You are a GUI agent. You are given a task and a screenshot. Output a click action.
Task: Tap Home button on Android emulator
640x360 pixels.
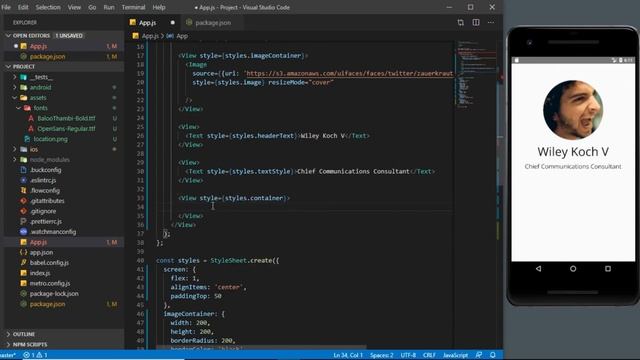(x=573, y=269)
